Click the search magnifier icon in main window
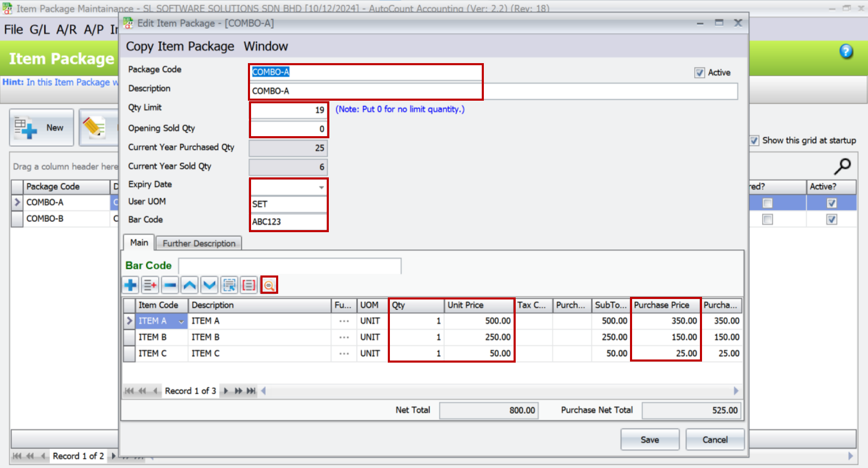This screenshot has height=468, width=868. pyautogui.click(x=842, y=166)
